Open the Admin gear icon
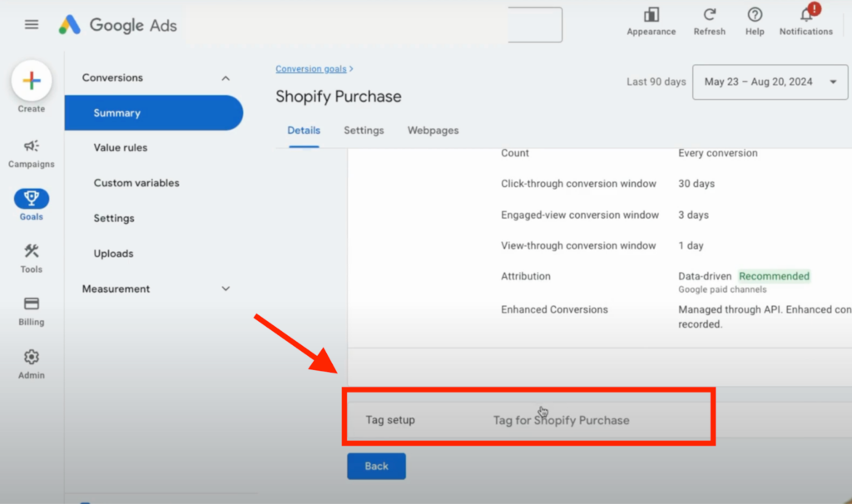Screen dimensions: 852x504 (x=32, y=357)
